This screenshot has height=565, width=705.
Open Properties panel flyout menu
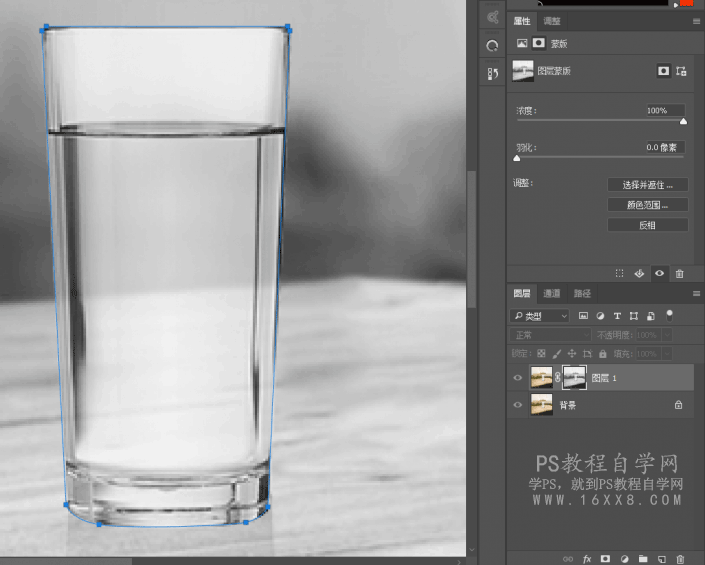tap(696, 21)
